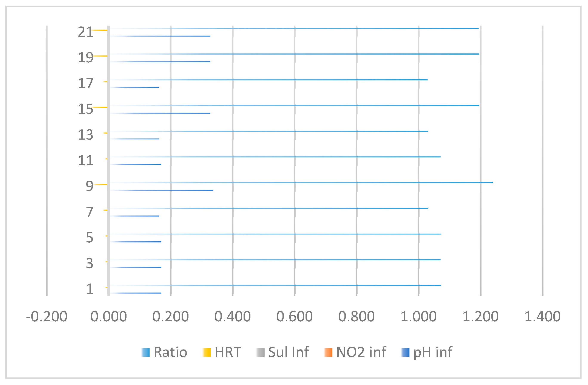Image resolution: width=588 pixels, height=385 pixels.
Task: Click the Sul Inf legend gray swatch
Action: coord(260,352)
